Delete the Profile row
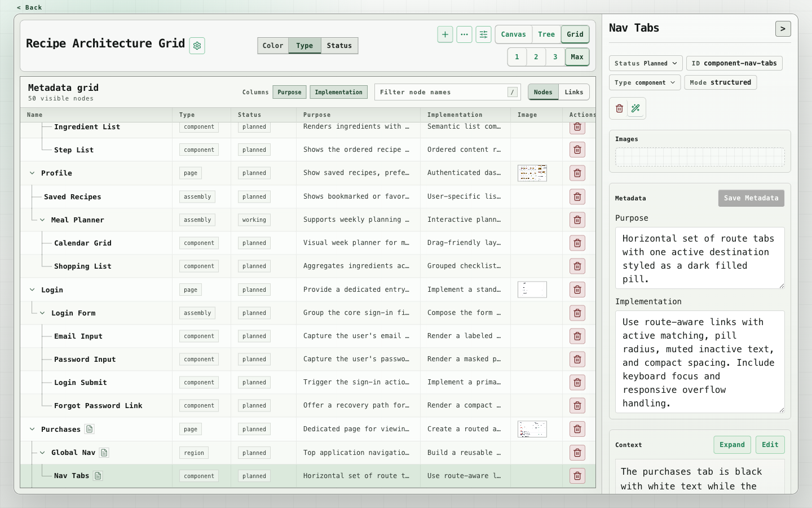Screen dimensions: 812x508 577,173
